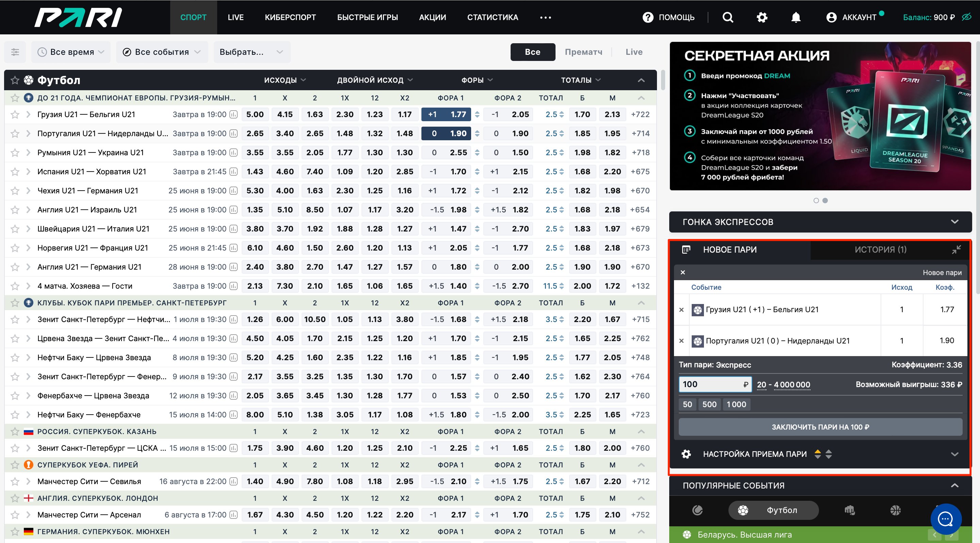Screen dimensions: 980x543
Task: Open the search magnifier icon
Action: 727,17
